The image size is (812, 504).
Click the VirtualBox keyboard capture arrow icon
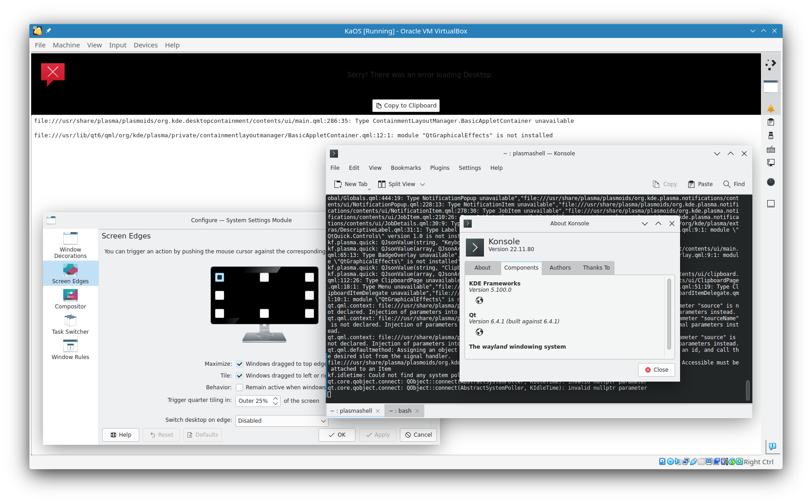[x=739, y=462]
